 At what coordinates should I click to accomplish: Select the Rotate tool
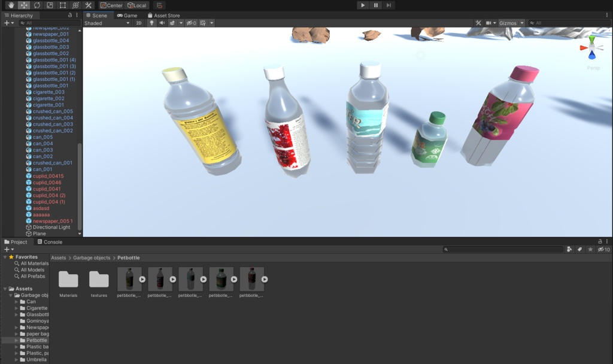coord(36,5)
